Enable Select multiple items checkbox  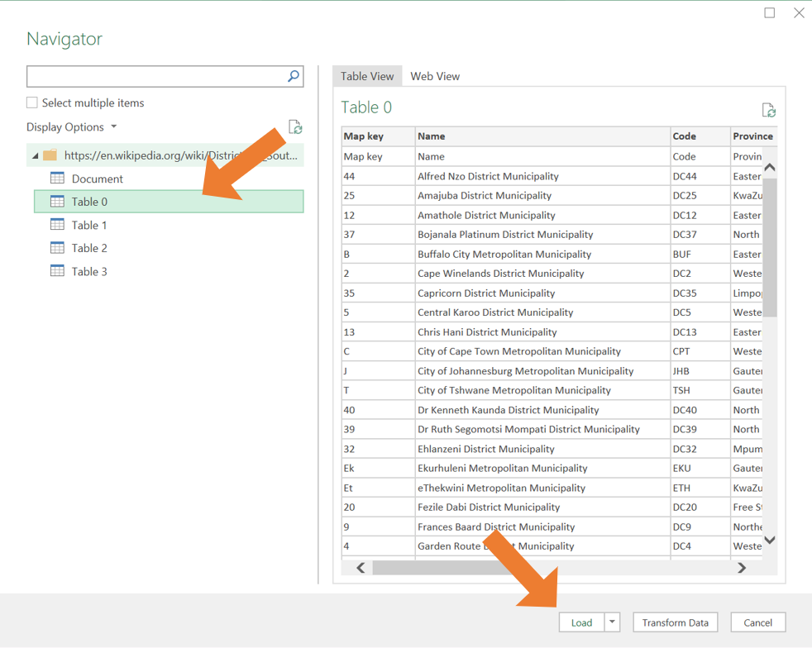click(x=32, y=102)
